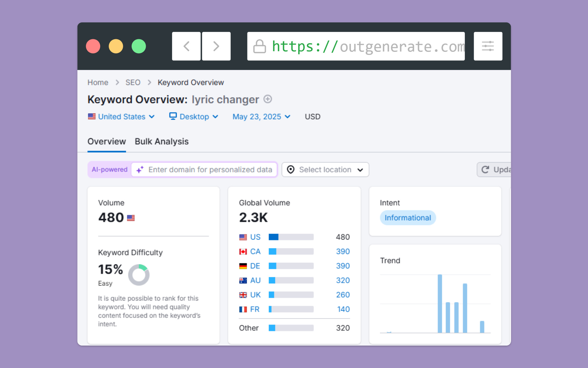Go to Home in the breadcrumb
Screen dimensions: 588x368
(x=98, y=82)
